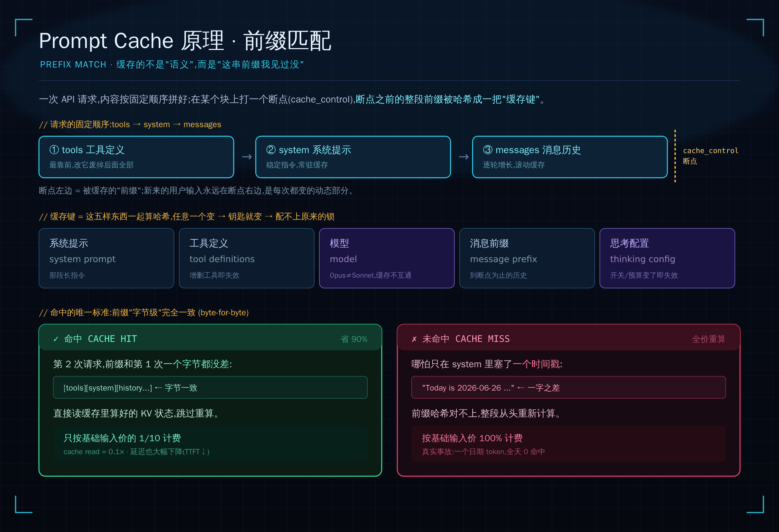Image resolution: width=779 pixels, height=532 pixels.
Task: Click the 'PREFIX MATCH' subtitle line
Action: pos(172,64)
